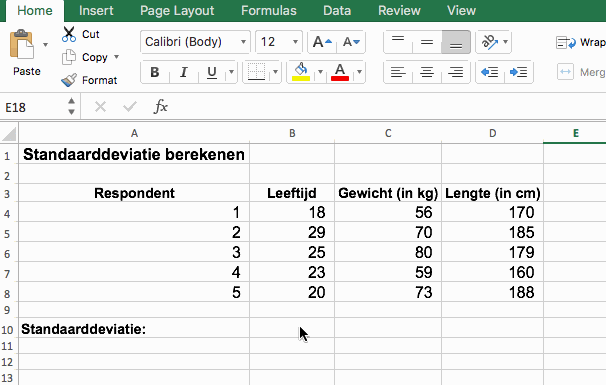
Task: Toggle bold formatting
Action: pyautogui.click(x=155, y=72)
